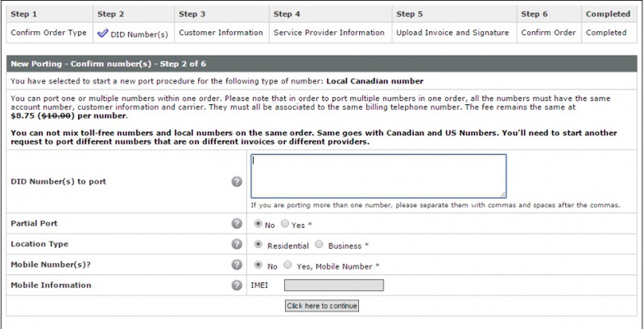This screenshot has height=329, width=644.
Task: Open Service Provider Information step
Action: point(329,33)
